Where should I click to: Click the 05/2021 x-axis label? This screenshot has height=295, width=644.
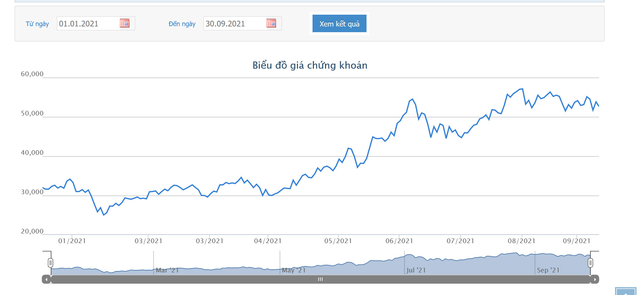(x=338, y=241)
